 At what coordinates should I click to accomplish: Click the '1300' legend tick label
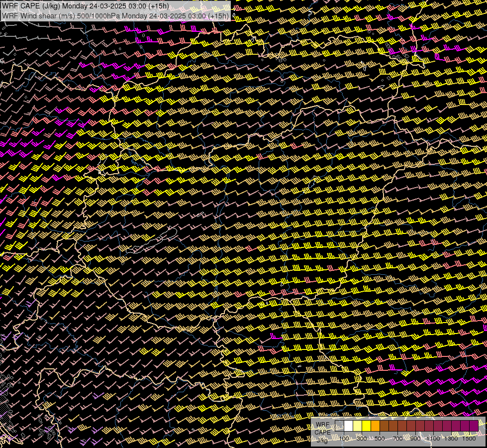[451, 439]
